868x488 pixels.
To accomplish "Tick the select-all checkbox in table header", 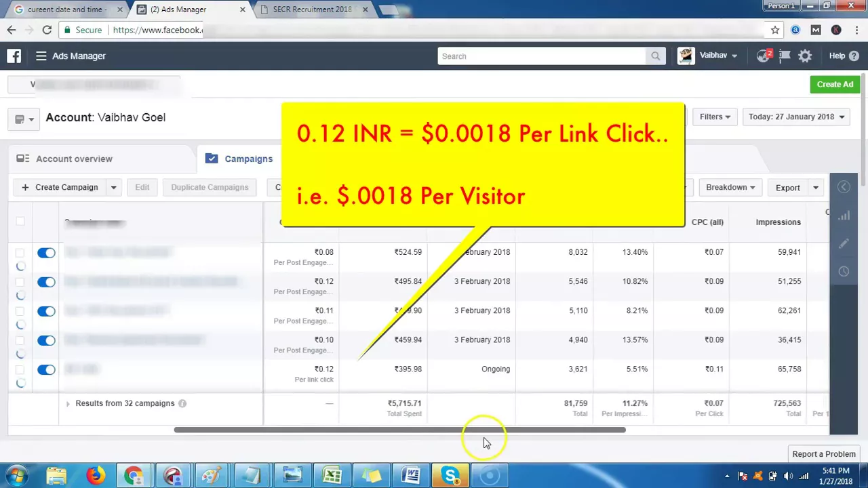I will pos(20,221).
